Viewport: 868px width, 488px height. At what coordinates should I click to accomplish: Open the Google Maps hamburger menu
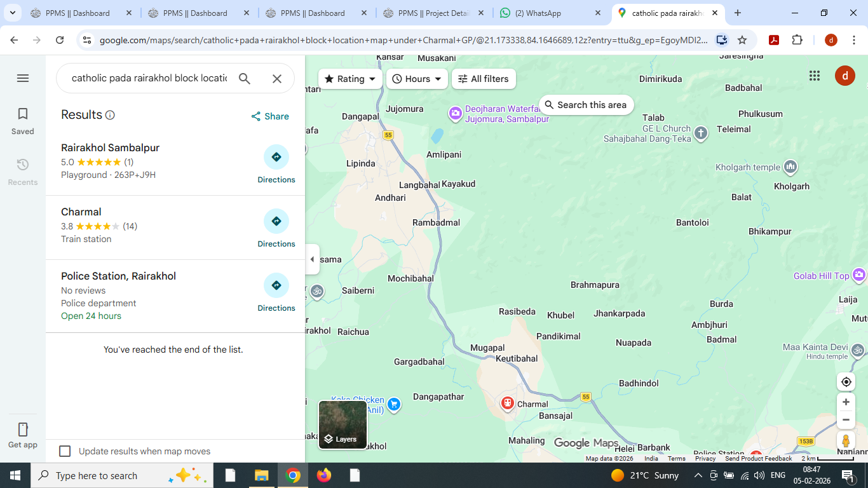[x=23, y=78]
